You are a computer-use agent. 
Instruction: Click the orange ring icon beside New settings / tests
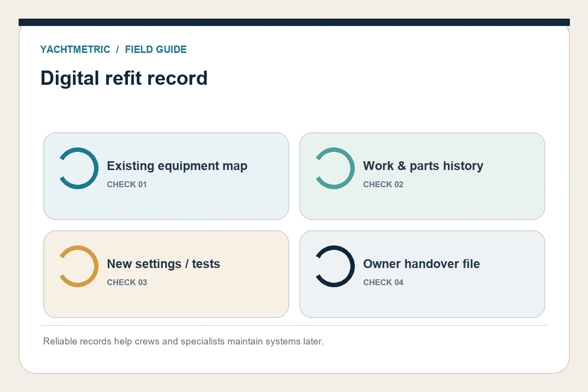click(78, 266)
